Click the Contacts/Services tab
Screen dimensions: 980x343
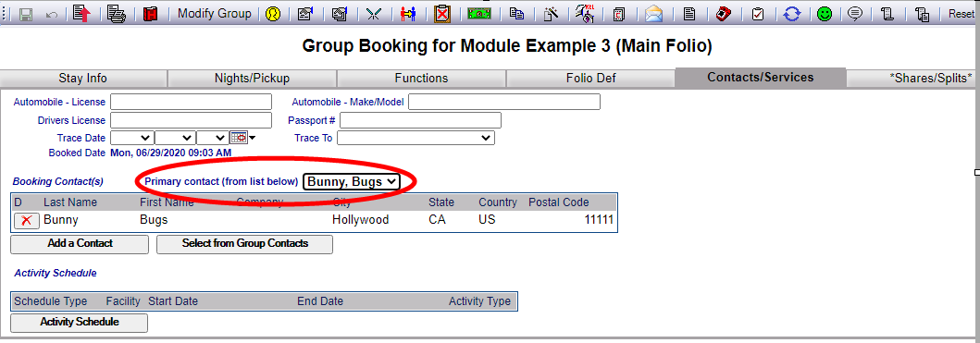(x=760, y=78)
